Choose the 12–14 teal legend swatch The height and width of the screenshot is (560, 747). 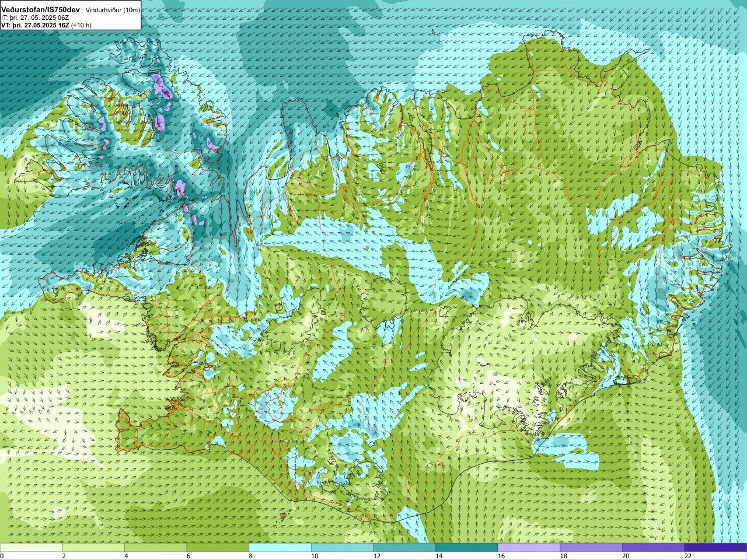[404, 548]
